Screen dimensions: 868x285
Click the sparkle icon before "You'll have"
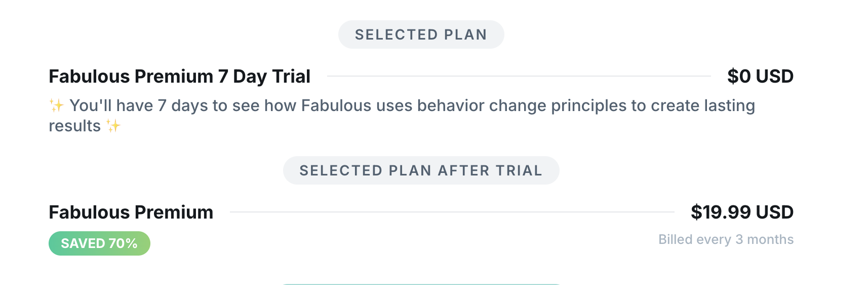pyautogui.click(x=56, y=105)
